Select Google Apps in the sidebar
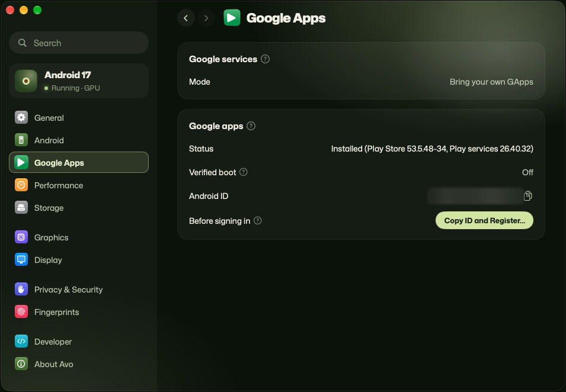Screen dimensions: 566x392 pos(79,163)
